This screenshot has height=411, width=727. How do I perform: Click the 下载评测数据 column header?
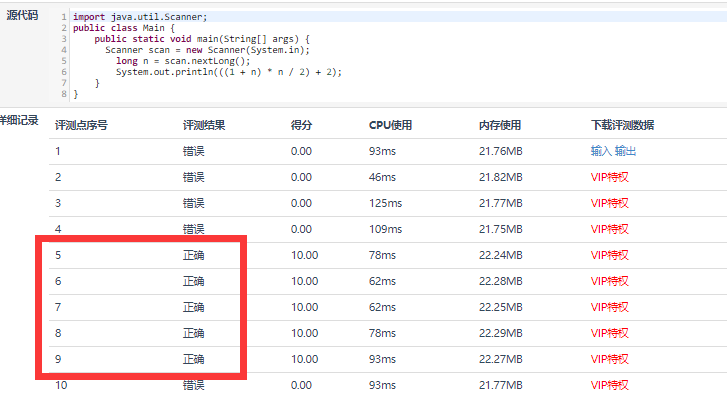point(622,125)
